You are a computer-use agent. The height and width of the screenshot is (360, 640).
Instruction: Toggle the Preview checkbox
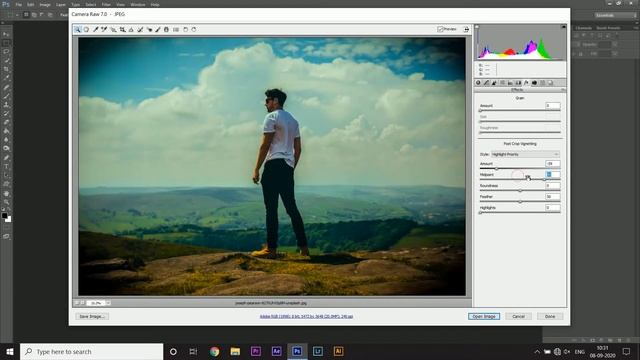click(440, 29)
